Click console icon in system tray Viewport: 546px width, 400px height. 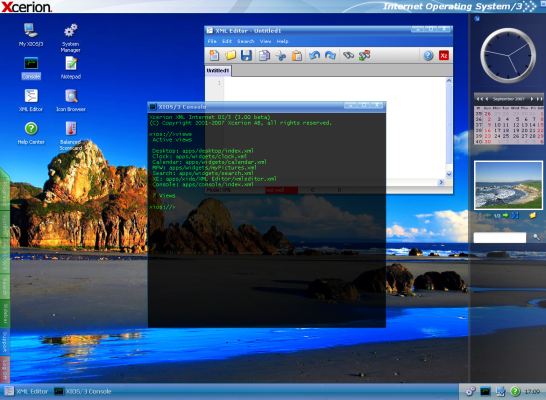485,392
